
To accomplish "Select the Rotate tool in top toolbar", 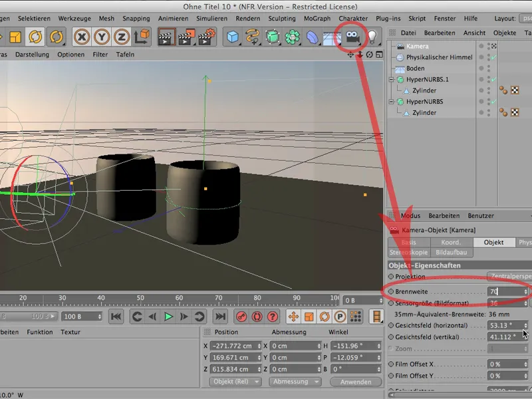I will [x=35, y=37].
